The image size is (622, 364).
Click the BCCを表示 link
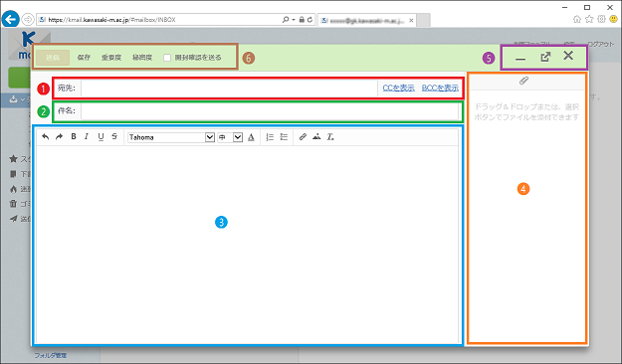coord(440,89)
